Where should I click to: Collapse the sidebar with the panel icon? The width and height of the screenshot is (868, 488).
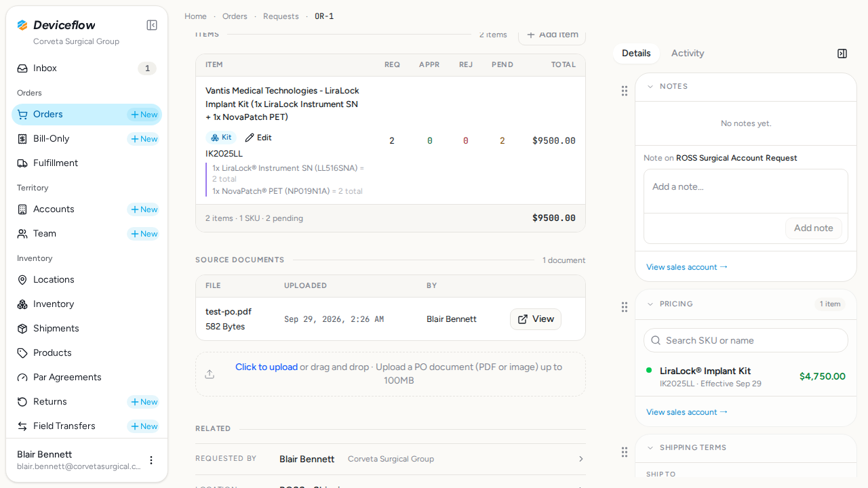click(152, 25)
